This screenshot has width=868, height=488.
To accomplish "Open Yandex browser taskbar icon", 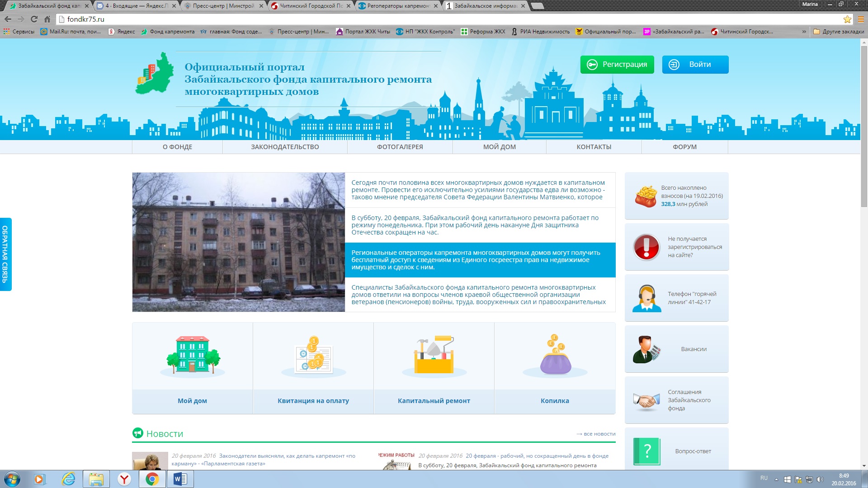I will pos(124,479).
